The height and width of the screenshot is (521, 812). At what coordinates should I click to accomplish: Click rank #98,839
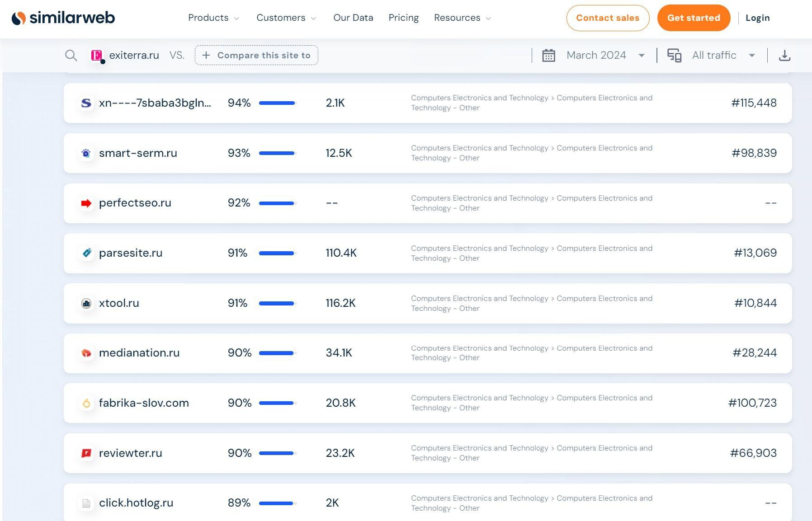[754, 153]
